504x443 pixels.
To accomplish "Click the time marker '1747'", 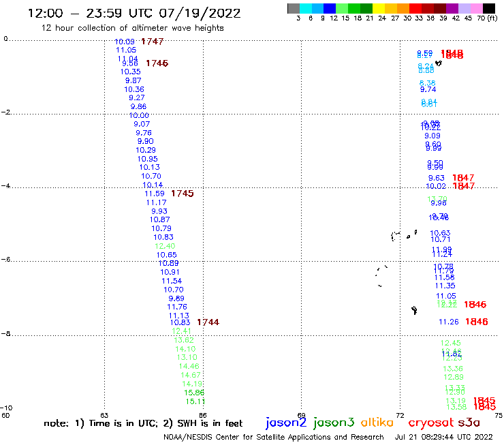I will pos(153,42).
